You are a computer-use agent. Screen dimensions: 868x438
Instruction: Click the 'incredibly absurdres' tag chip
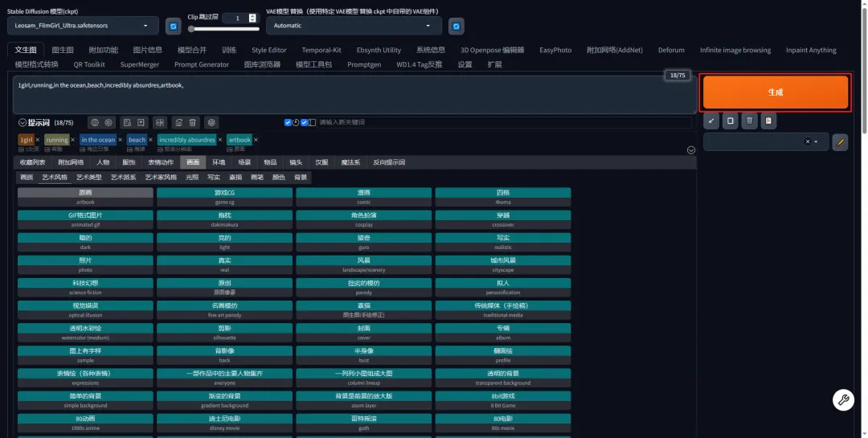coord(186,140)
